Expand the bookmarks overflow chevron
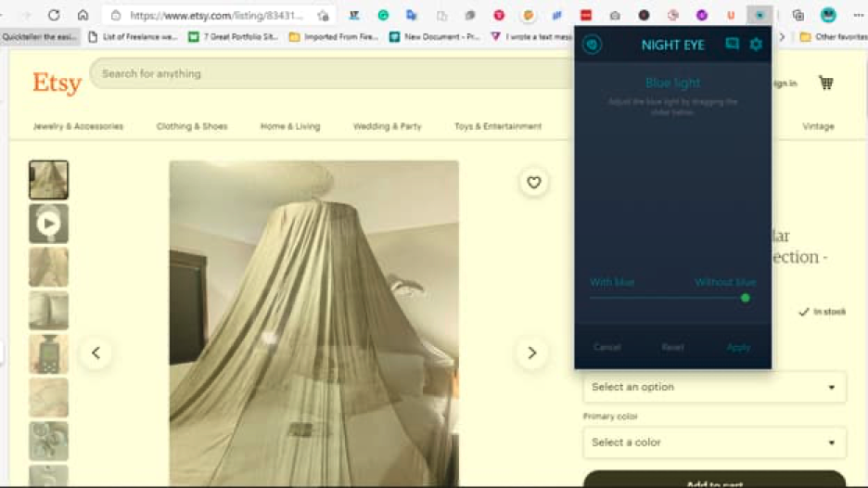Screen dimensions: 868x488 782,36
